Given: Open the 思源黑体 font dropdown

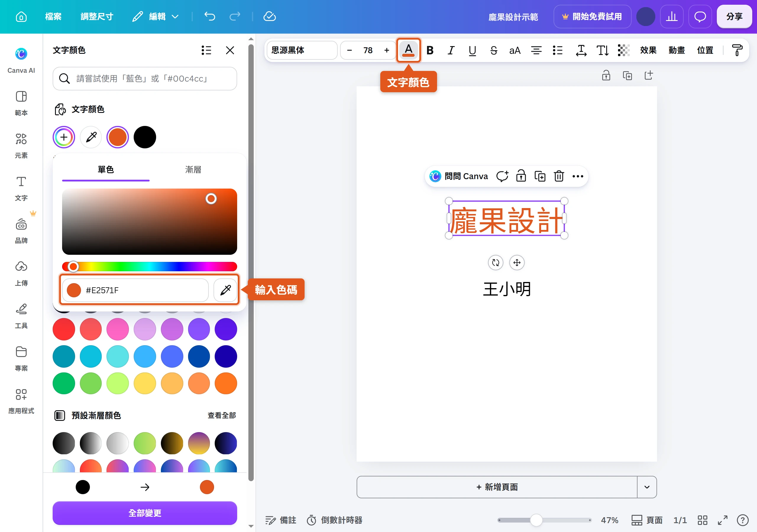Looking at the screenshot, I should point(302,50).
